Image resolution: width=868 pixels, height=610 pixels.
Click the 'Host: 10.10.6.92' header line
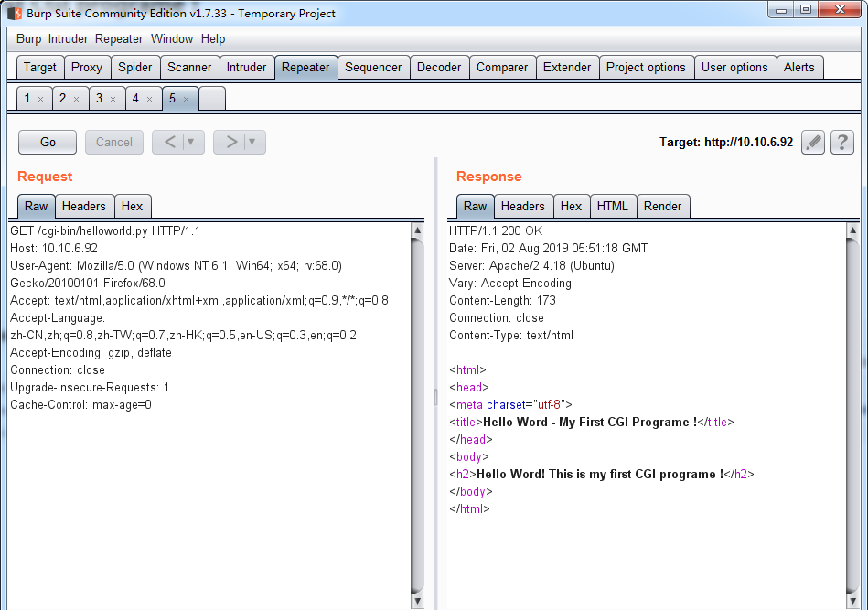[54, 248]
